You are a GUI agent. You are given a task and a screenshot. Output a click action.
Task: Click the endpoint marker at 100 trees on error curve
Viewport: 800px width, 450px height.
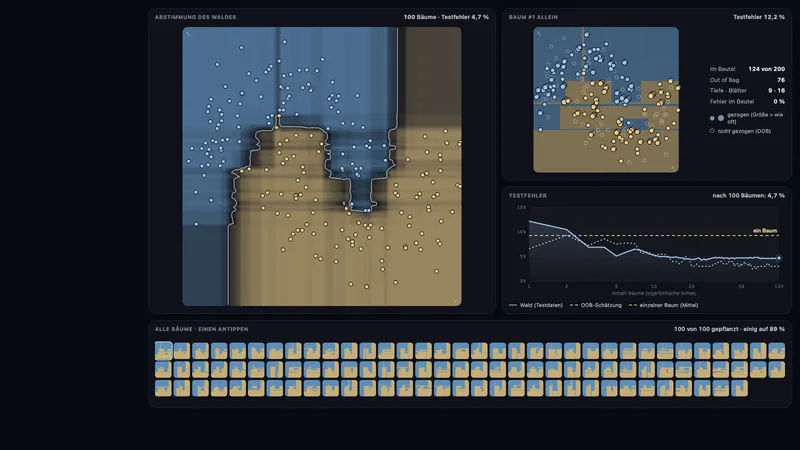[x=779, y=258]
